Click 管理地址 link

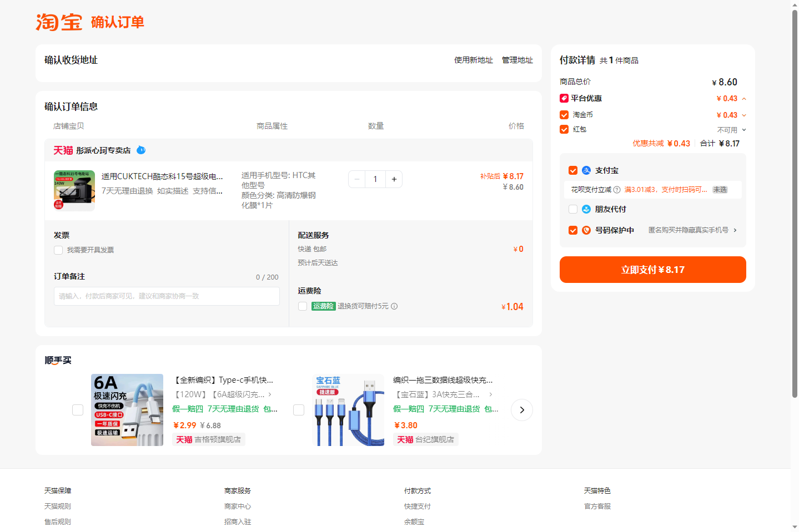(x=517, y=60)
